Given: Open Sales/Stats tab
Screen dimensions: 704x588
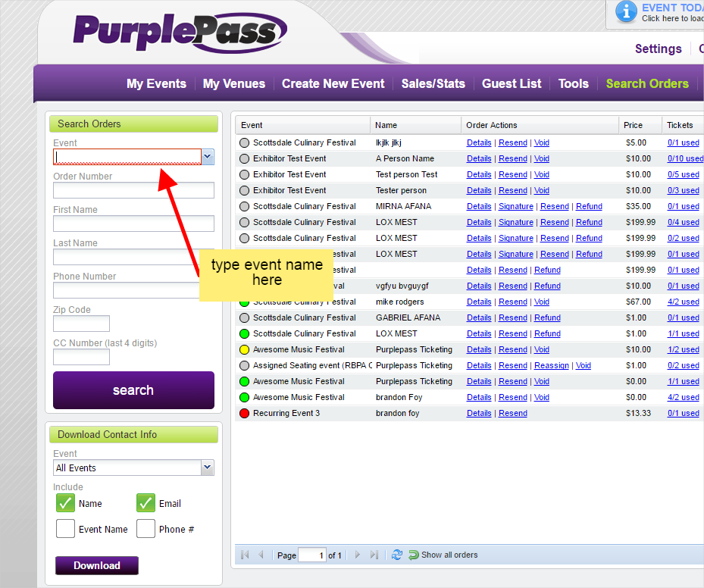Looking at the screenshot, I should coord(433,83).
